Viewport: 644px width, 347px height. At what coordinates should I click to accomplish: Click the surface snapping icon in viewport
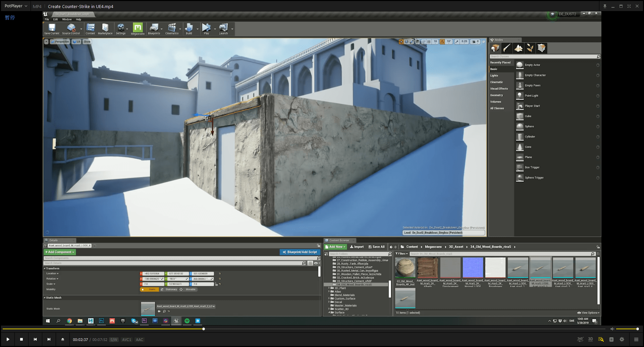pyautogui.click(x=423, y=42)
